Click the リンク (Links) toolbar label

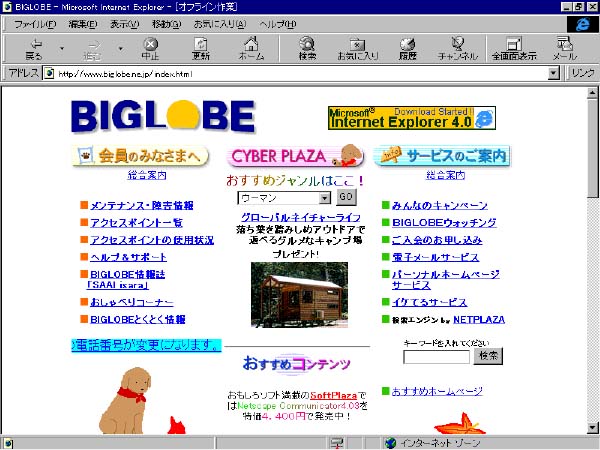(583, 73)
